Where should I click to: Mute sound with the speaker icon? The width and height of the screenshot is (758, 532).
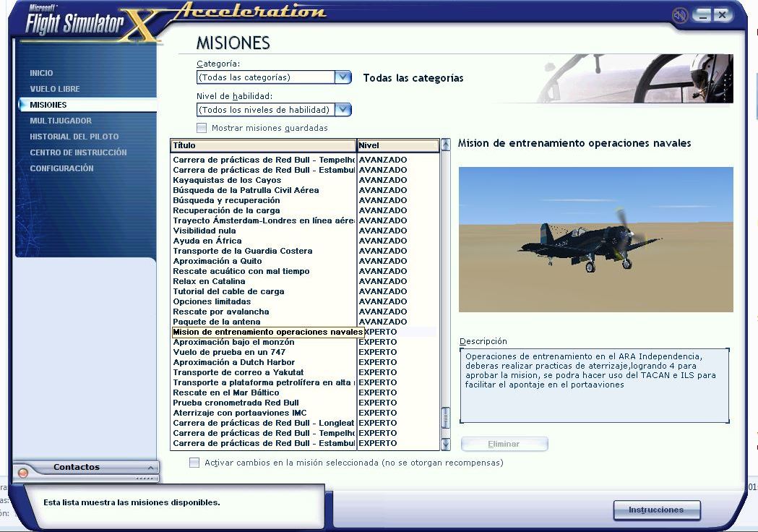(x=680, y=16)
